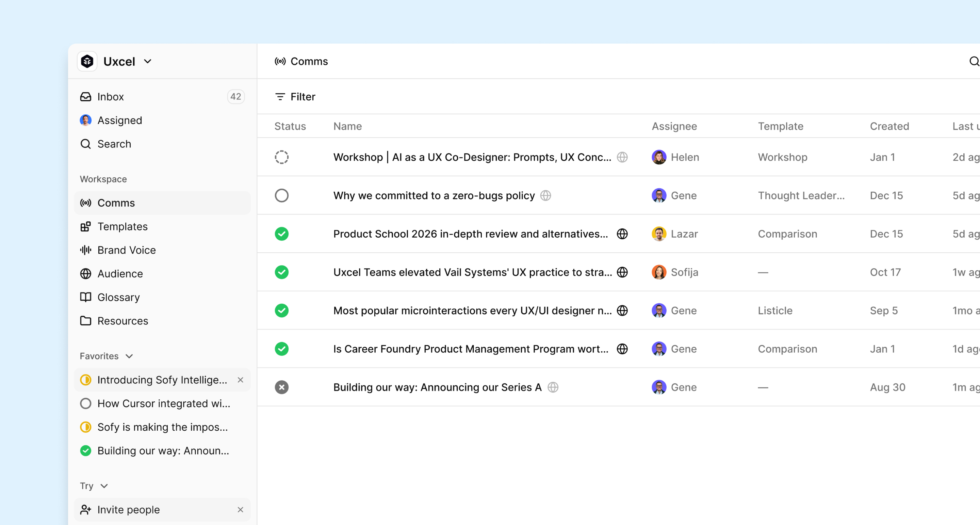The height and width of the screenshot is (525, 980).
Task: Remove Introducing Sofy Intellige favorite
Action: (240, 380)
